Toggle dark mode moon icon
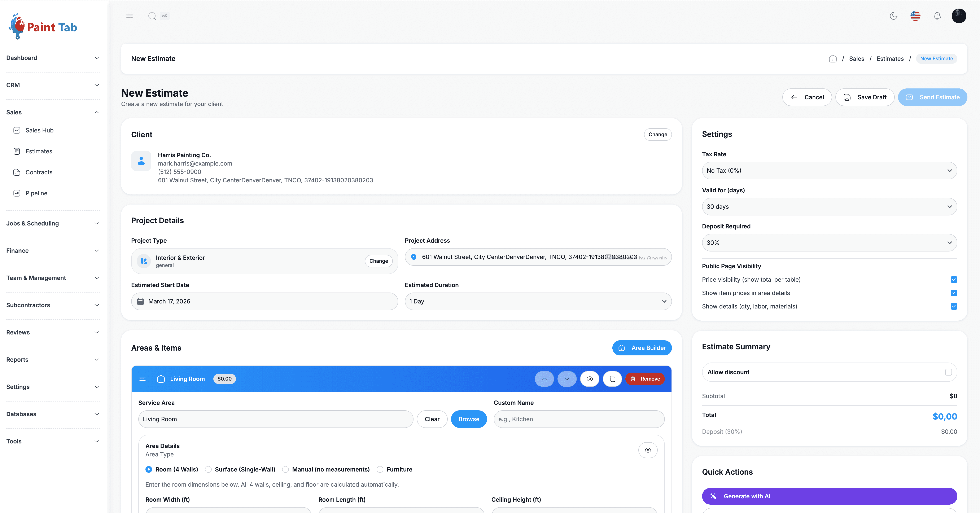Image resolution: width=980 pixels, height=513 pixels. (x=893, y=16)
